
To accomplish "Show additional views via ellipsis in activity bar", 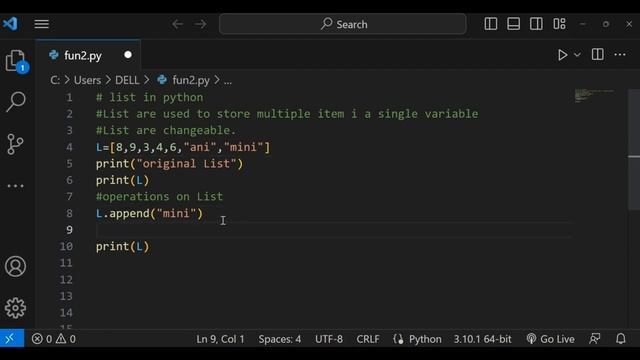I will point(16,186).
